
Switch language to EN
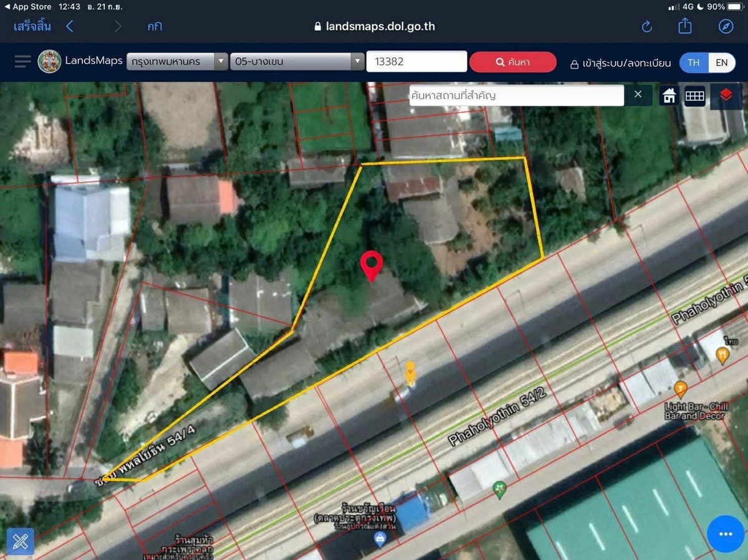coord(721,62)
